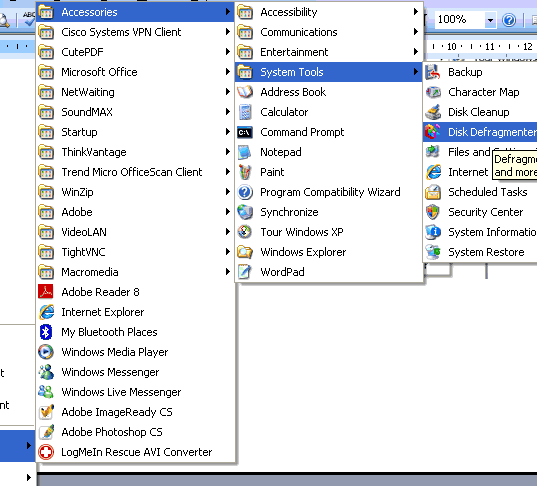
Task: Click the Program Compatibility Wizard icon
Action: click(245, 192)
